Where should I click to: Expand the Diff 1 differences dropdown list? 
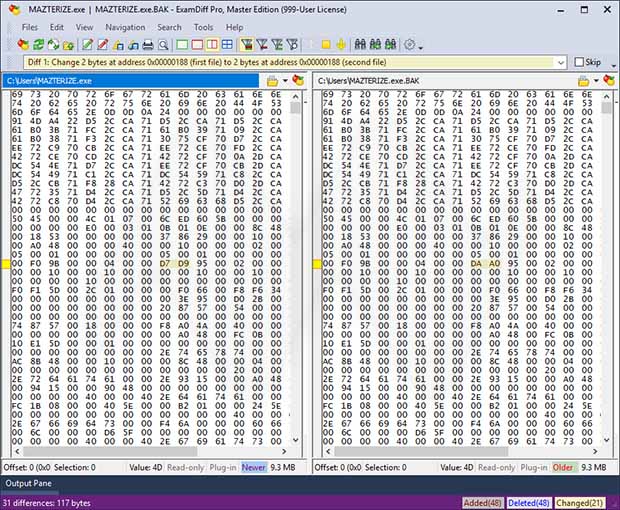(561, 62)
